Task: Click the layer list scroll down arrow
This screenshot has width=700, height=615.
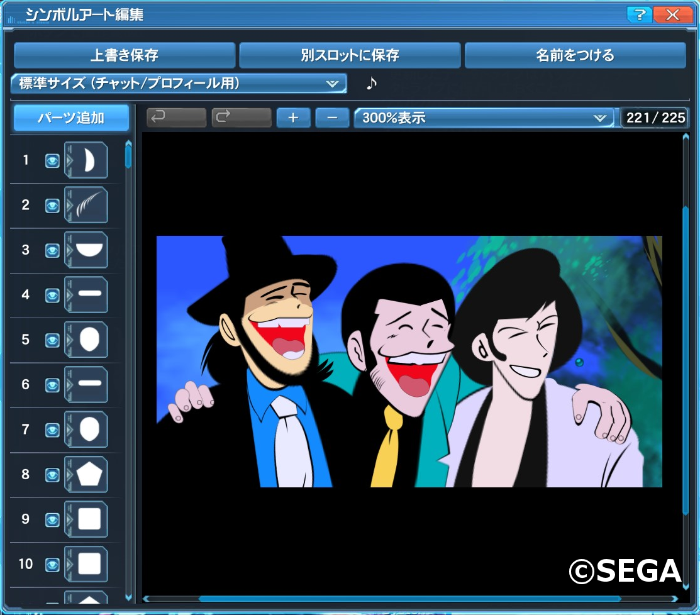Action: click(x=128, y=597)
